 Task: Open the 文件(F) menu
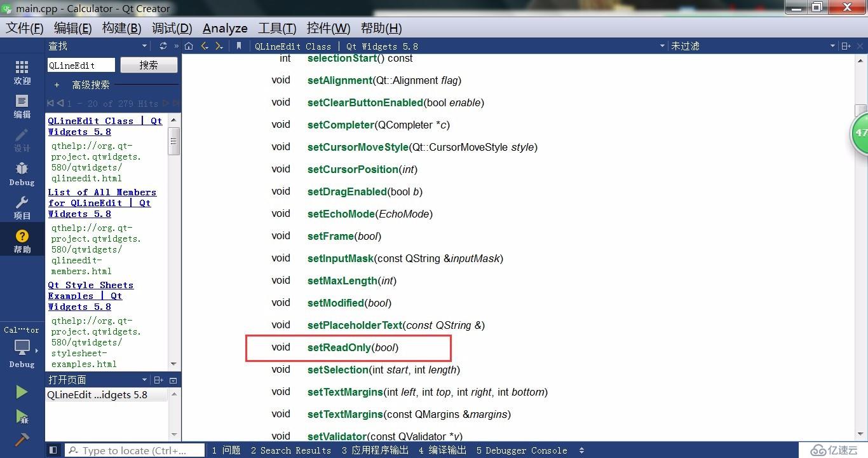click(25, 28)
